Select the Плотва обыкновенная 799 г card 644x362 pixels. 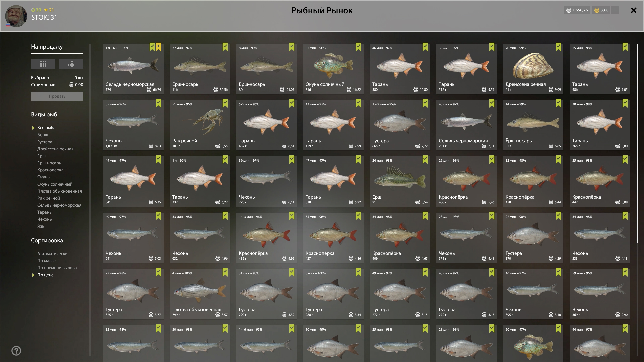(200, 294)
